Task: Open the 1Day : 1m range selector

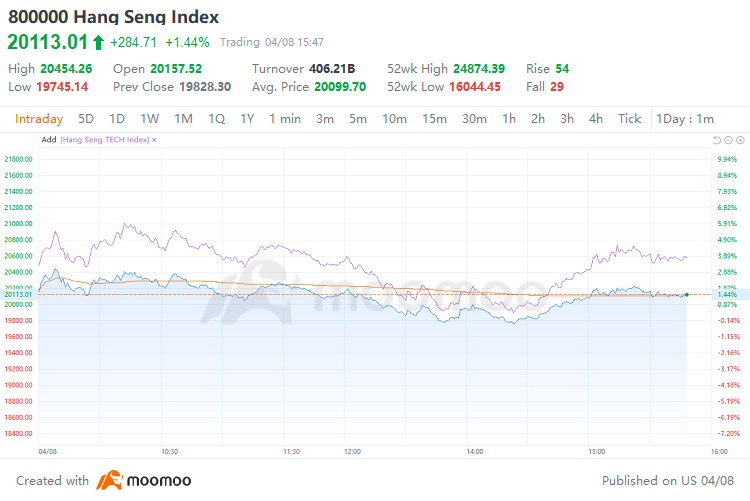Action: (x=685, y=119)
